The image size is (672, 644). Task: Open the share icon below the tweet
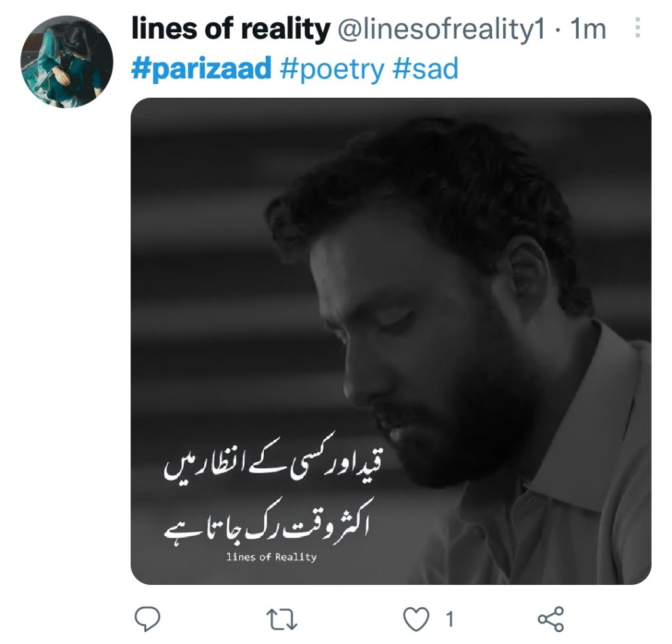(x=551, y=619)
